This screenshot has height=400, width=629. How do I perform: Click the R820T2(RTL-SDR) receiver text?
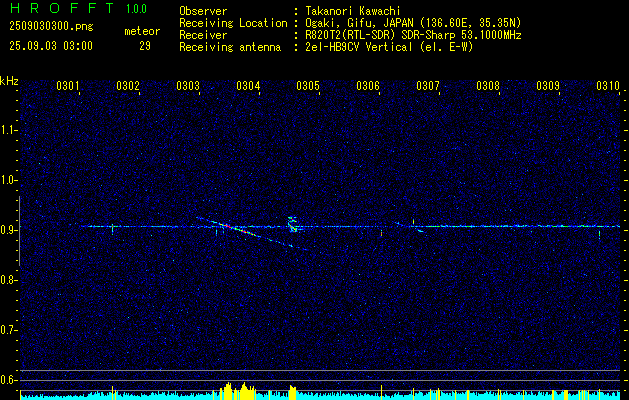[413, 36]
